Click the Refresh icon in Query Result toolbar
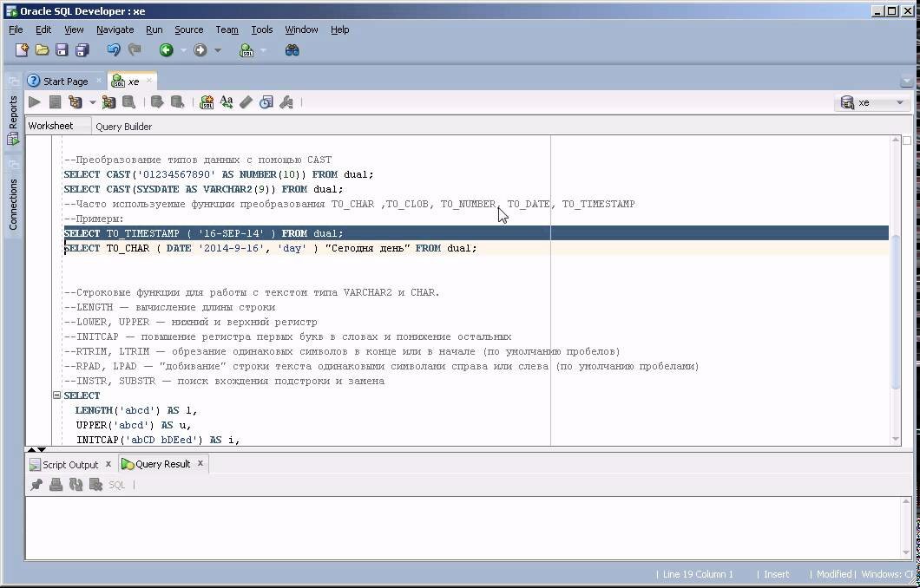This screenshot has height=588, width=920. [x=76, y=484]
